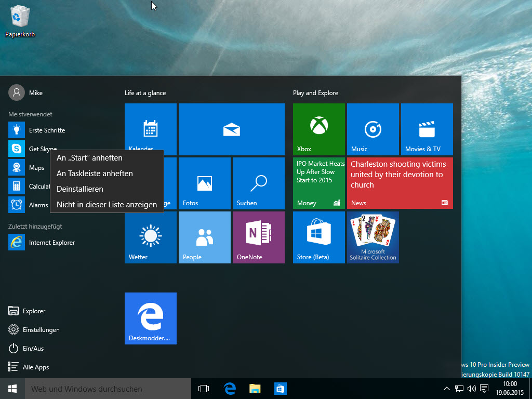Open the Store (Beta) tile
The width and height of the screenshot is (532, 399).
(319, 237)
